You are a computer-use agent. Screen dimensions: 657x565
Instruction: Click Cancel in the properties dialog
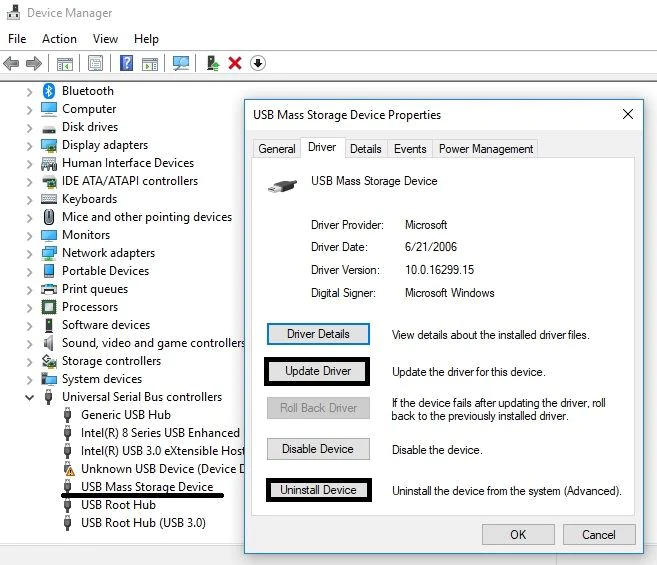tap(599, 534)
